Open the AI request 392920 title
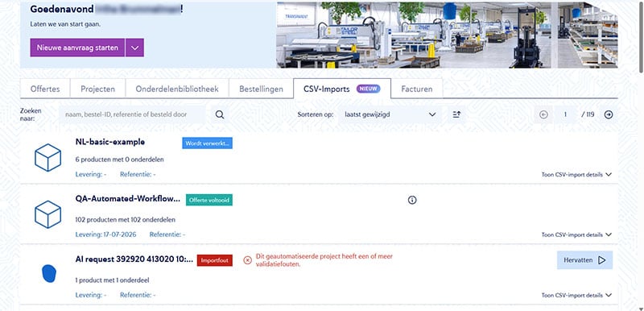The image size is (644, 311). 134,259
